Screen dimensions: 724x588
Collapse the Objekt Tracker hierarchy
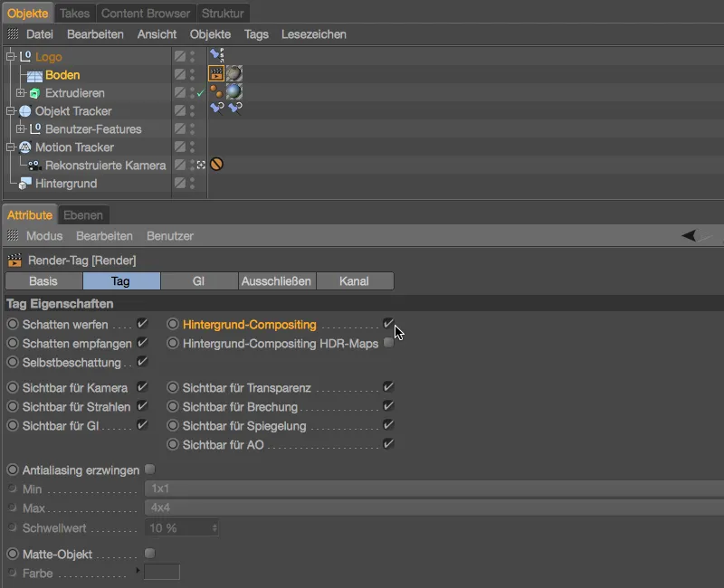pos(11,110)
